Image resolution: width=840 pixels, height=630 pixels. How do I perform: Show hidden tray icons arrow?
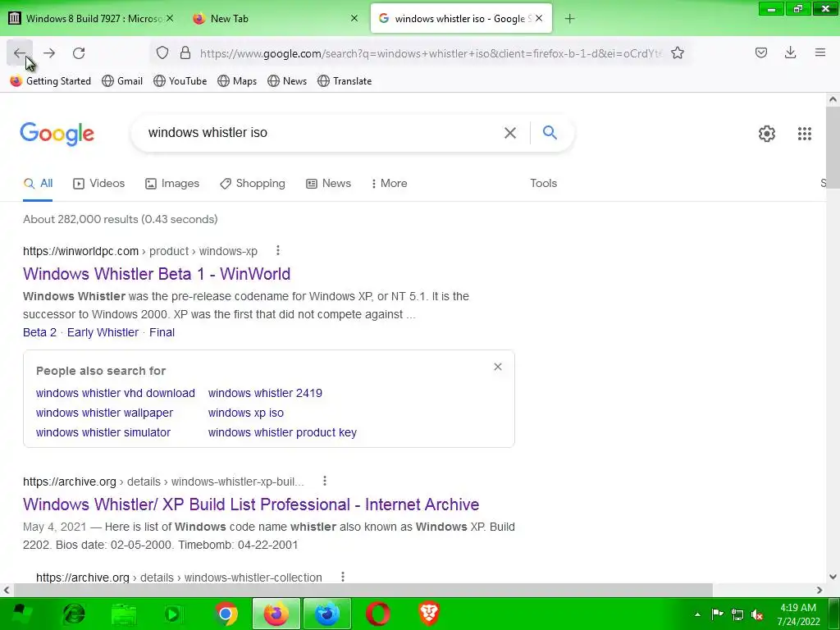point(697,614)
